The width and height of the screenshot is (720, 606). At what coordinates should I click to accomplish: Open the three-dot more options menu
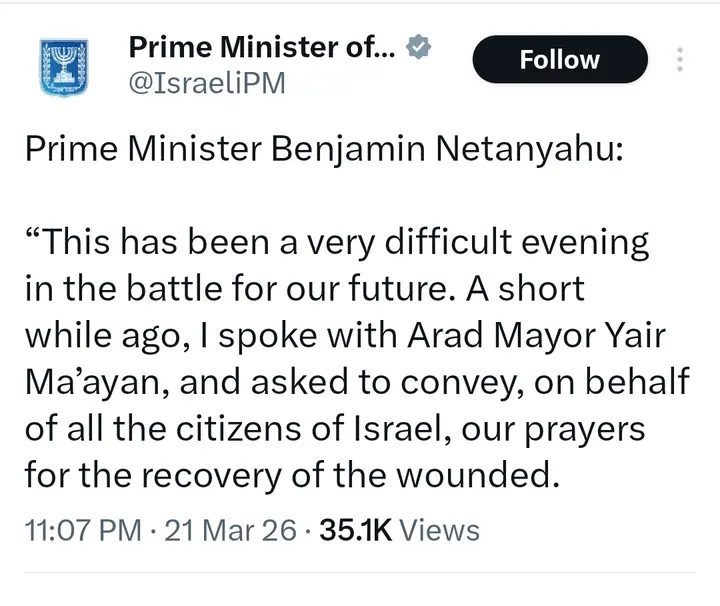[x=680, y=60]
